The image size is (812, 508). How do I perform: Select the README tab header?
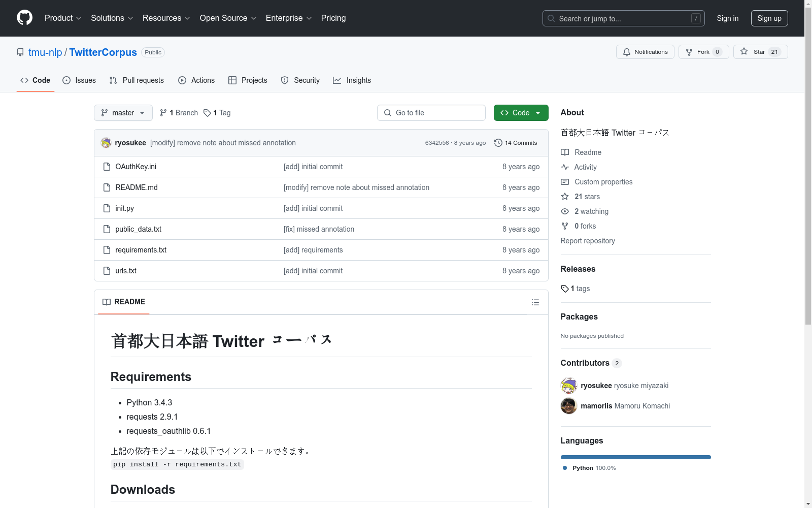point(124,302)
